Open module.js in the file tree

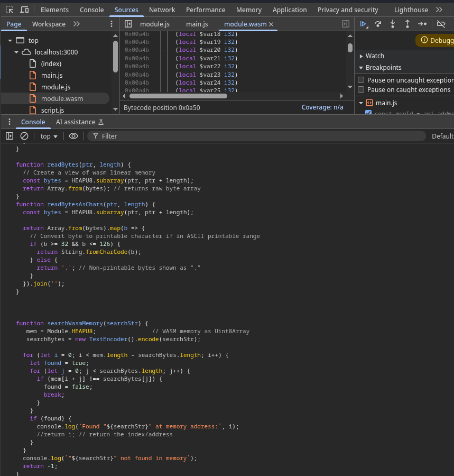click(x=56, y=87)
